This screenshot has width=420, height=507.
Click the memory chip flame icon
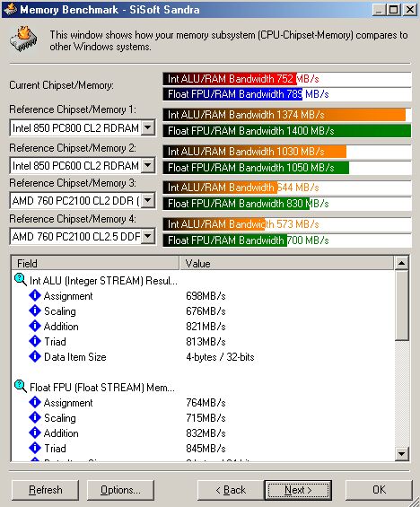(23, 39)
